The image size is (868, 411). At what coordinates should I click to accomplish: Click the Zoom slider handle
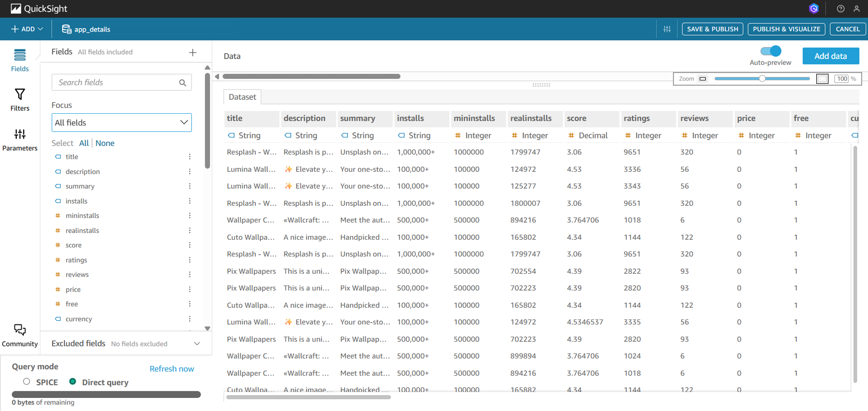pyautogui.click(x=762, y=78)
